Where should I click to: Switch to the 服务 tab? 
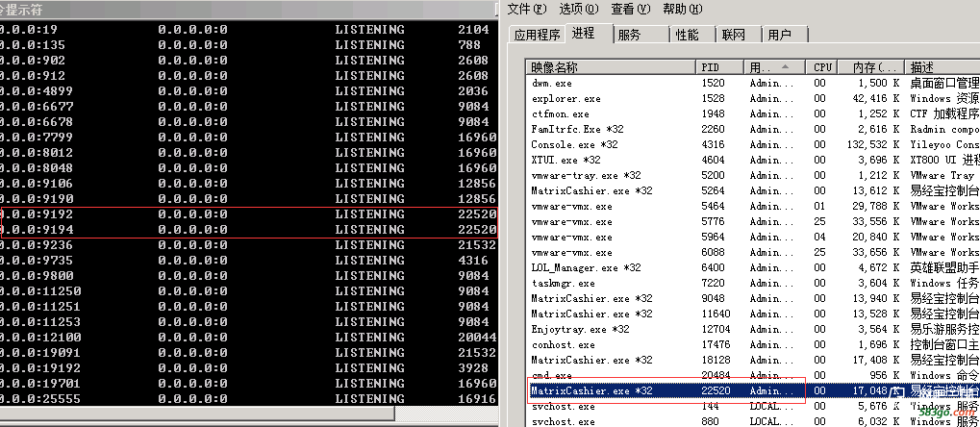point(629,35)
